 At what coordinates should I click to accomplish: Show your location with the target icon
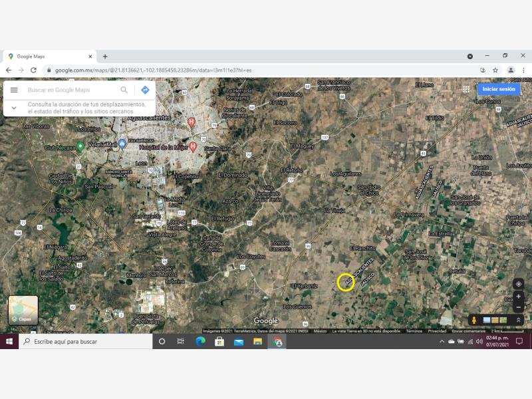tap(519, 284)
